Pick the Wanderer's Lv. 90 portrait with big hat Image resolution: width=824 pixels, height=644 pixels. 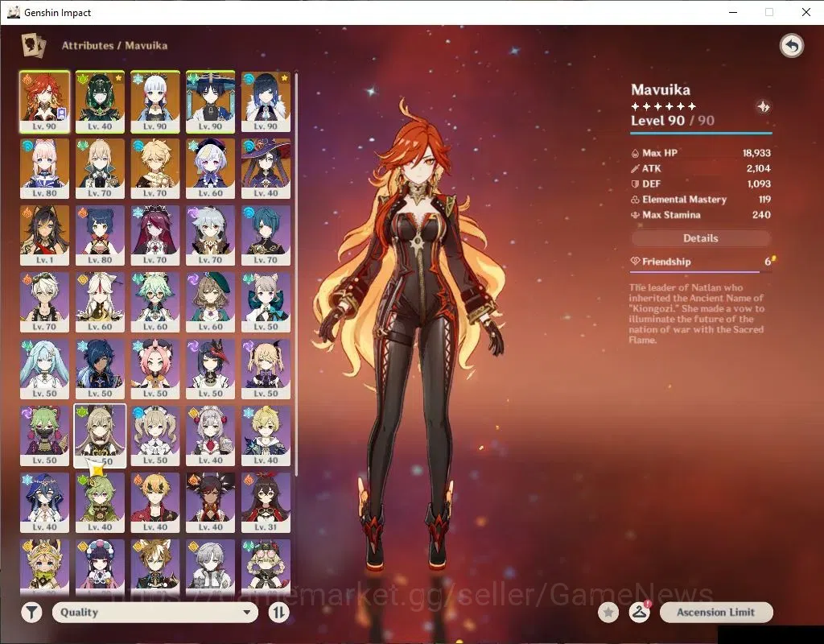pyautogui.click(x=210, y=101)
